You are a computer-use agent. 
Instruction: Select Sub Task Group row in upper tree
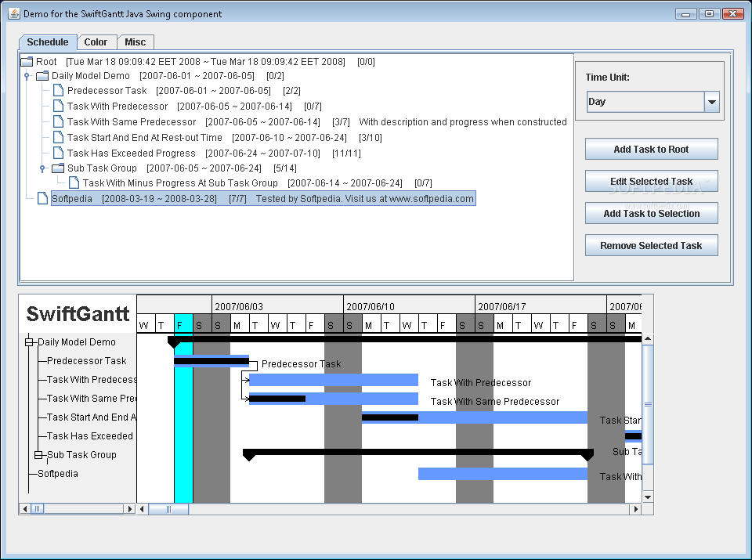182,168
